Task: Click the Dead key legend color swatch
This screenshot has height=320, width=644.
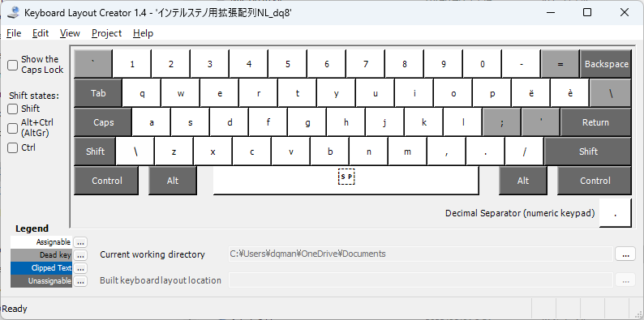Action: [41, 255]
